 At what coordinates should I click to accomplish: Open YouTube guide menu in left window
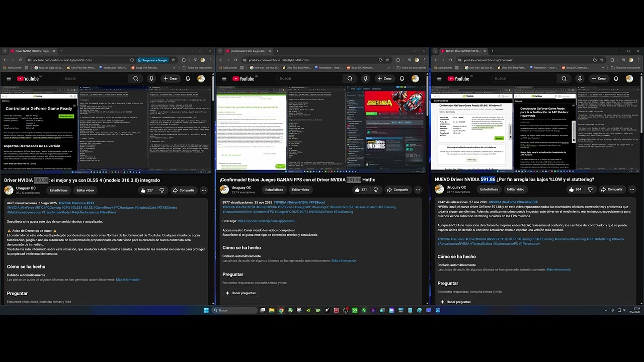point(9,78)
